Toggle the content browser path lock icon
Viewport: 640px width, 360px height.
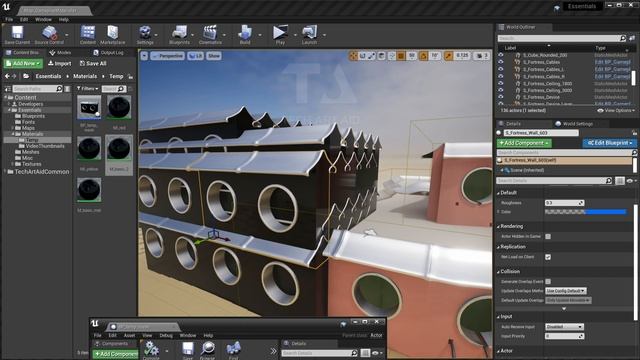click(130, 76)
